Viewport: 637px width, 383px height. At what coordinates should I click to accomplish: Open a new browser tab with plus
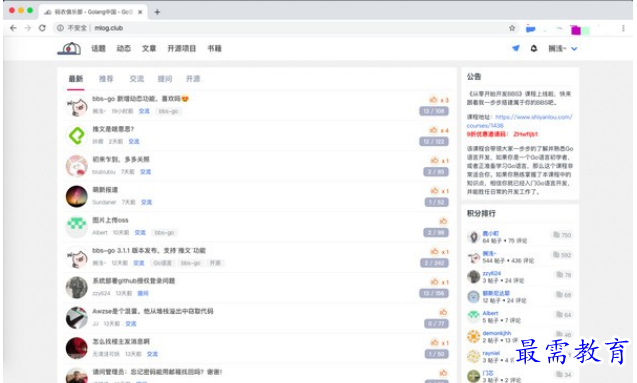[157, 12]
